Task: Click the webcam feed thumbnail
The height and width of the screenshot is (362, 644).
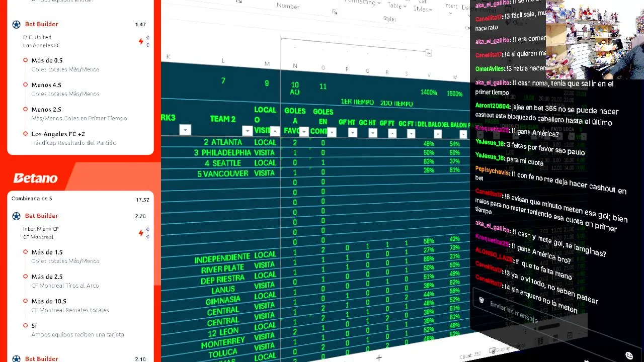Action: pyautogui.click(x=595, y=39)
